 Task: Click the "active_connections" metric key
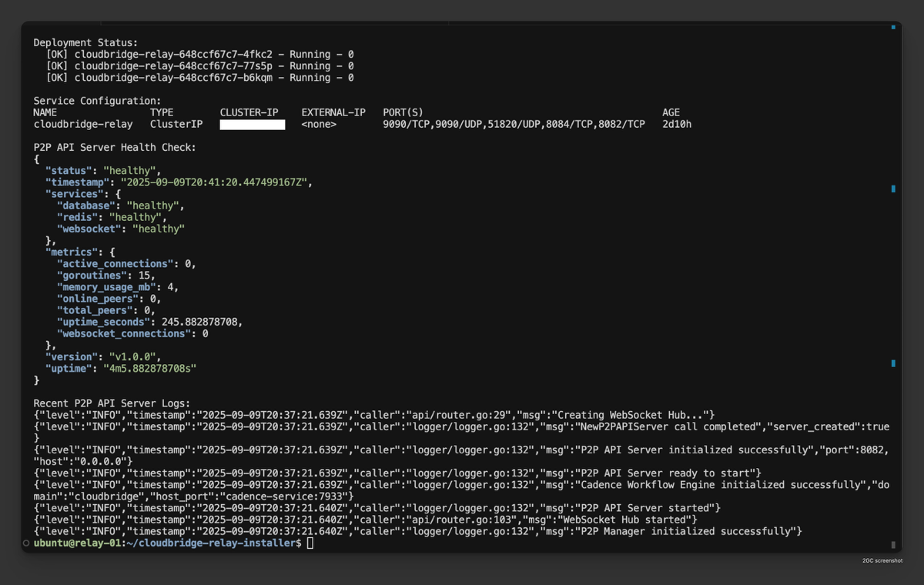pos(115,263)
